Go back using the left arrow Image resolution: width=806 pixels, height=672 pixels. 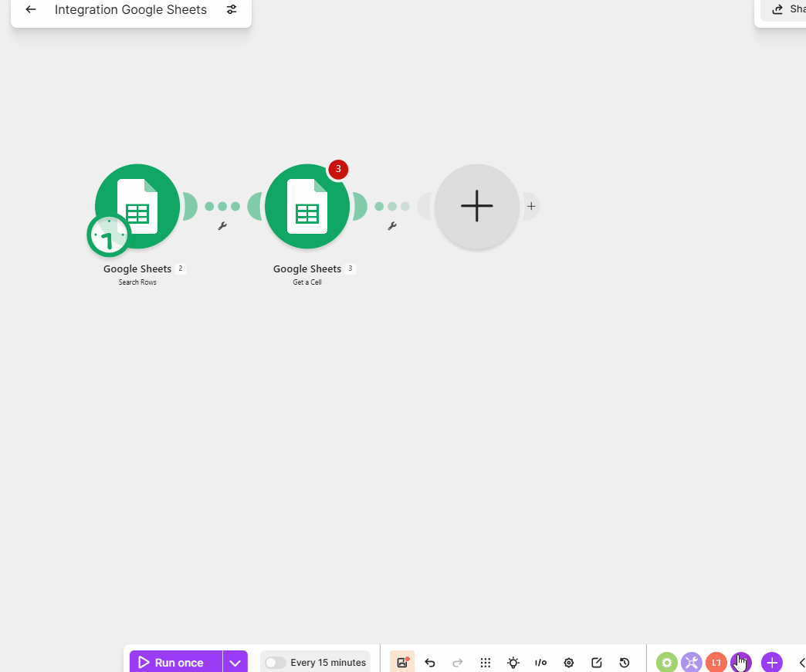pyautogui.click(x=31, y=9)
